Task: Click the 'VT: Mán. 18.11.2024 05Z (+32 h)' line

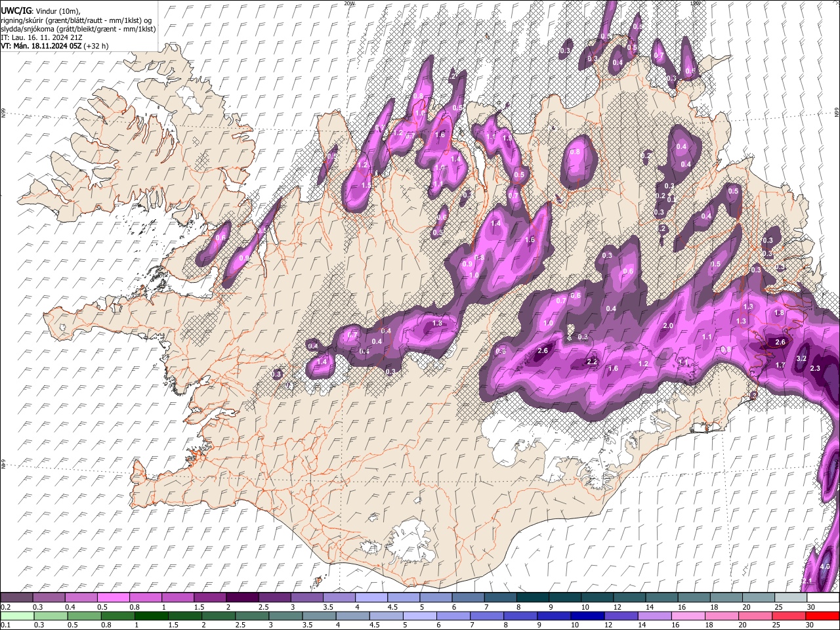Action: [55, 46]
